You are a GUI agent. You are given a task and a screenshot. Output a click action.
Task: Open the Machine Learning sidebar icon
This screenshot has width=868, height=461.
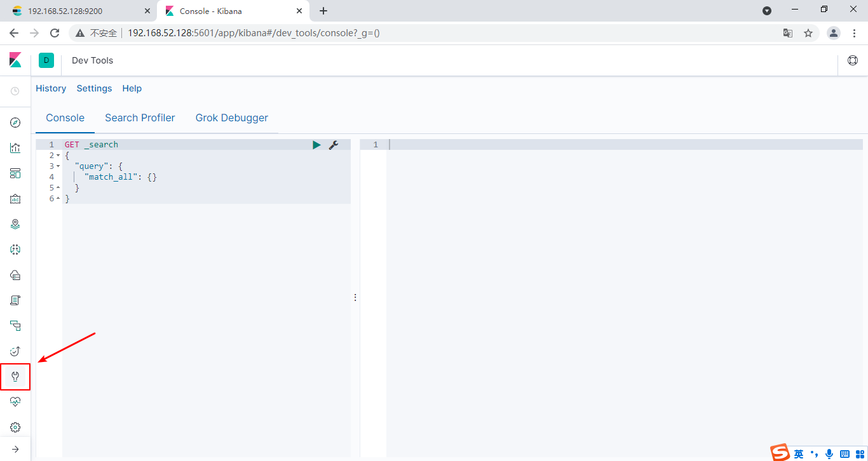pos(15,250)
